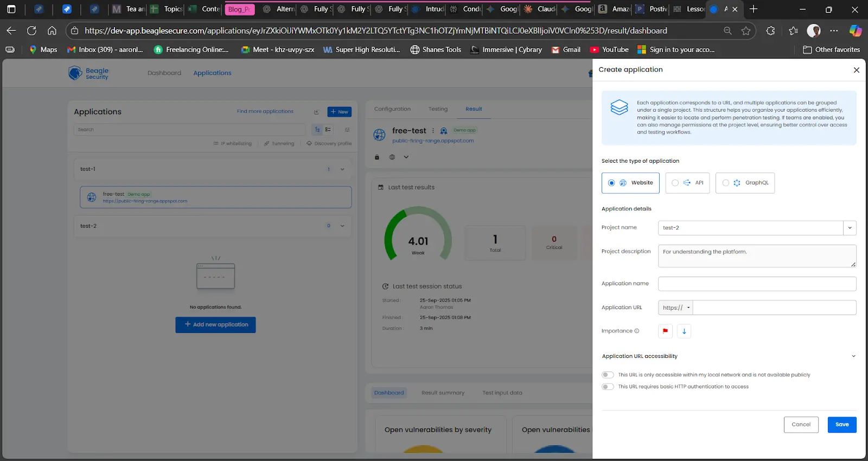Viewport: 868px width, 461px height.
Task: Choose the GraphQL application type
Action: tap(745, 183)
